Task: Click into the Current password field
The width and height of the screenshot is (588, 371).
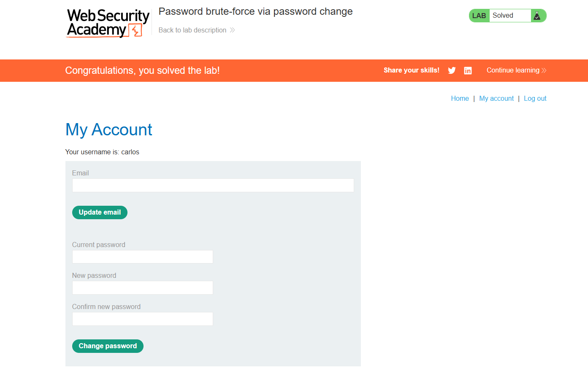Action: point(142,257)
